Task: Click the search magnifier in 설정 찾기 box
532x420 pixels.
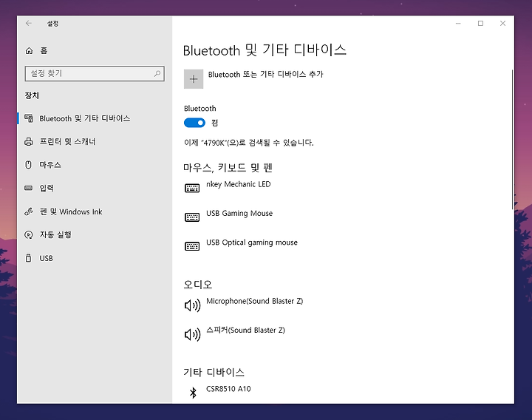Action: (157, 73)
